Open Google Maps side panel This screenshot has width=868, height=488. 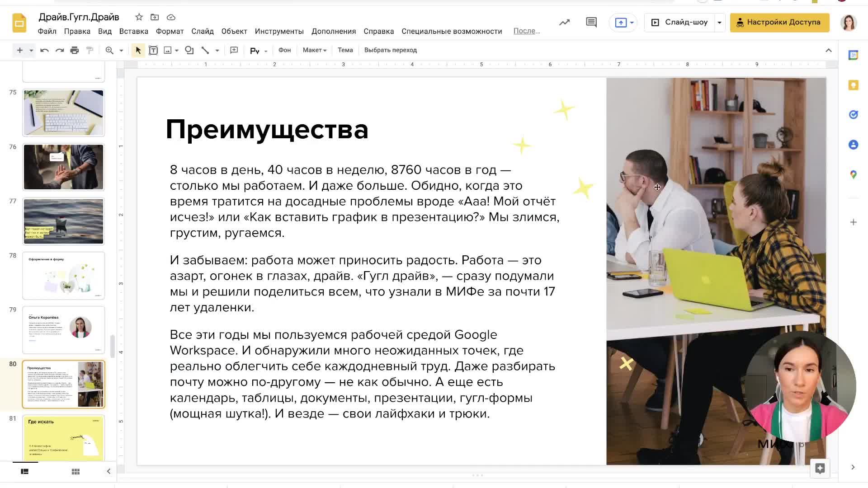click(x=853, y=174)
